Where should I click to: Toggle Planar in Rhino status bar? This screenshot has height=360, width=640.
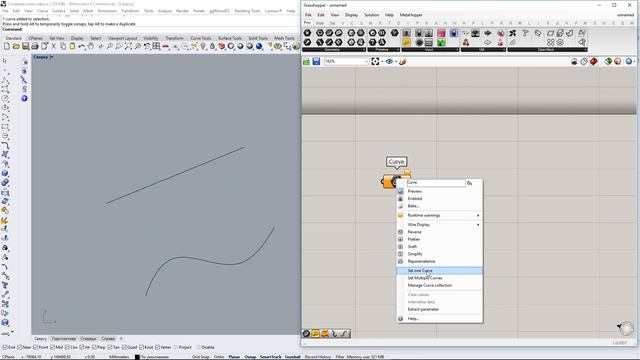pos(234,357)
